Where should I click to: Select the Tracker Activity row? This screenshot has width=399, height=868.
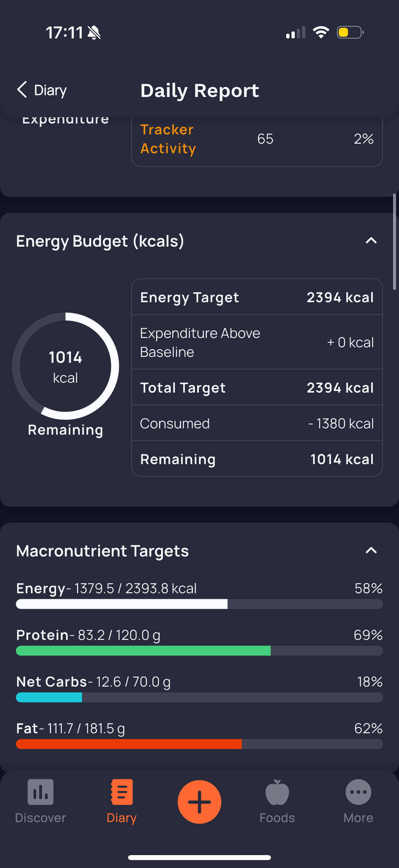coord(257,139)
